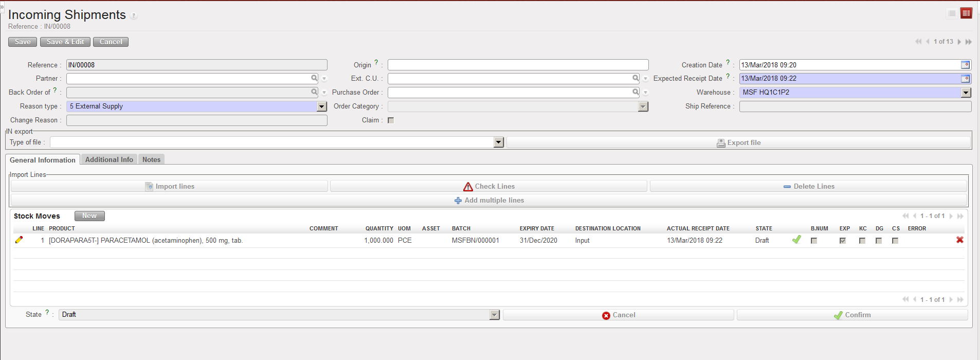Viewport: 980px width, 360px height.
Task: Click the Confirm button
Action: click(x=852, y=315)
